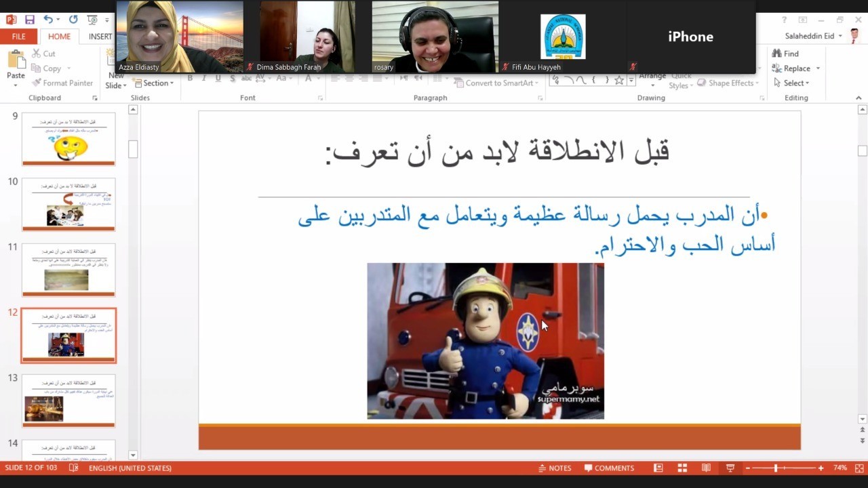The height and width of the screenshot is (488, 868).
Task: Select slide 13 thumbnail
Action: [x=68, y=401]
